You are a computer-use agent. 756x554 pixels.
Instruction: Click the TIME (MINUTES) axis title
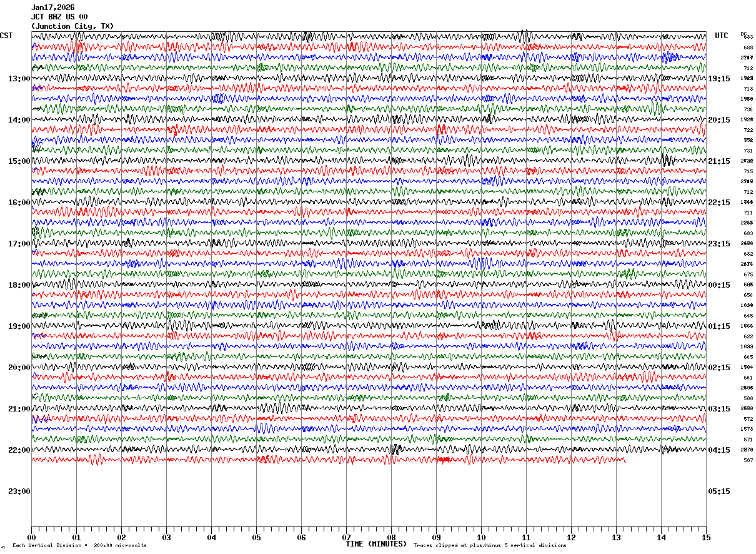(x=376, y=544)
